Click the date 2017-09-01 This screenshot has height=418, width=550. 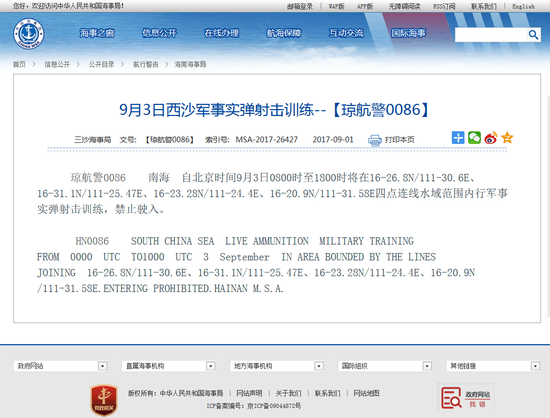(x=333, y=140)
